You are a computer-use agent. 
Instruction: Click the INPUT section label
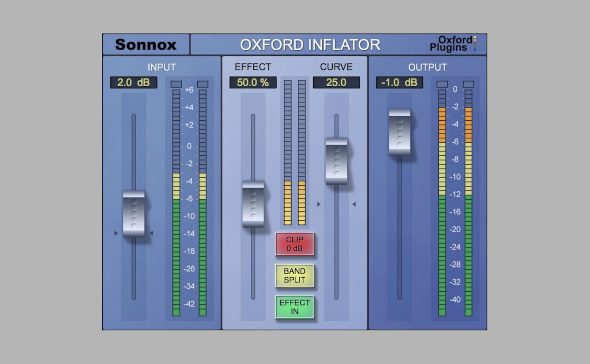click(162, 67)
